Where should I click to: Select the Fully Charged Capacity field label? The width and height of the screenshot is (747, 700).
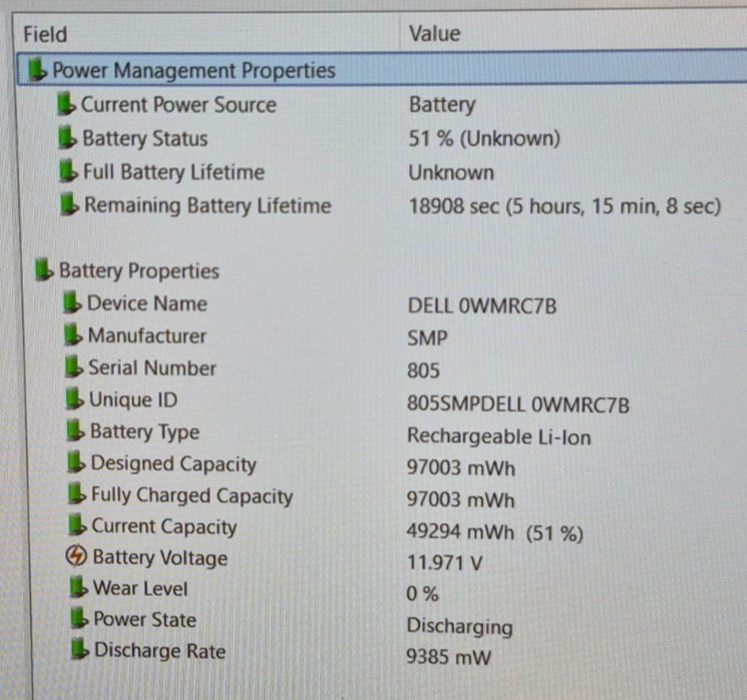[192, 496]
